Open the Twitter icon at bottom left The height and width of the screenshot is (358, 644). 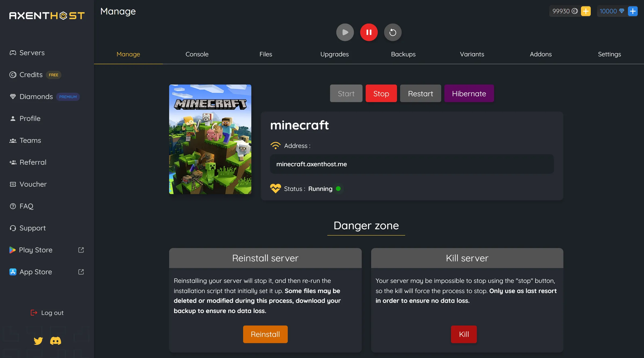pos(38,341)
